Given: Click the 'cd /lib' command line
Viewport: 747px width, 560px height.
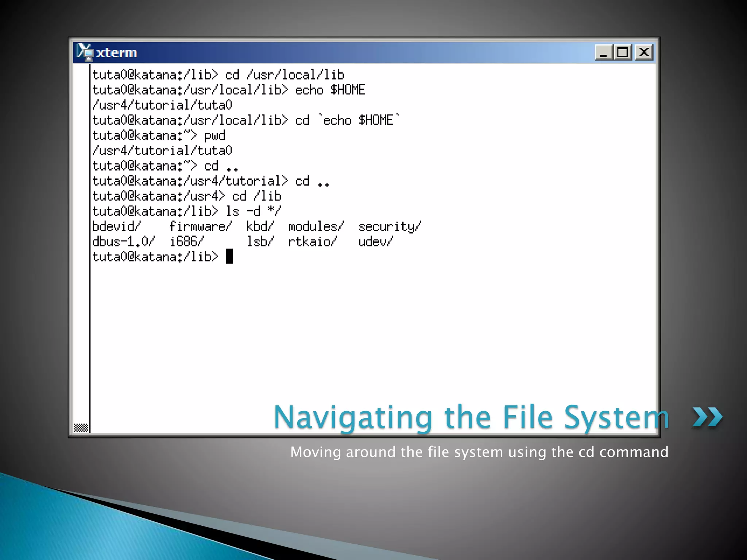Looking at the screenshot, I should click(187, 197).
